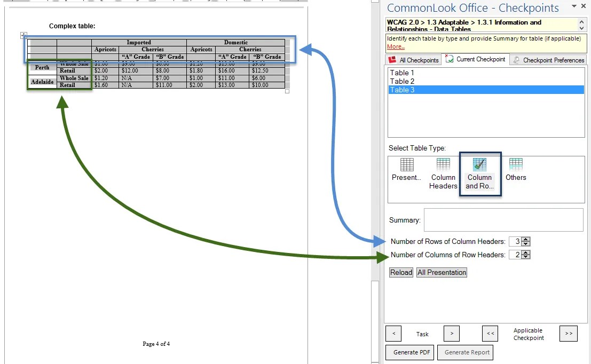Click the Generate PDF button
The height and width of the screenshot is (364, 591).
click(409, 352)
